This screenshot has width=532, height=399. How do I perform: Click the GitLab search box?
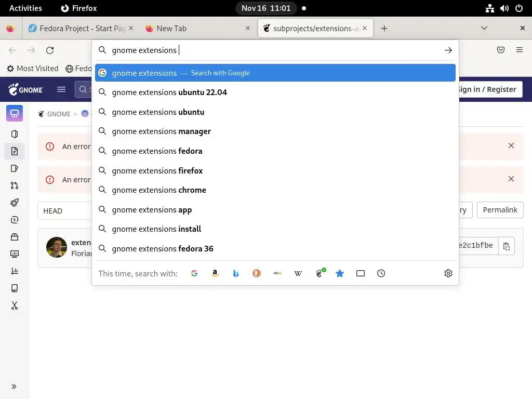point(84,89)
